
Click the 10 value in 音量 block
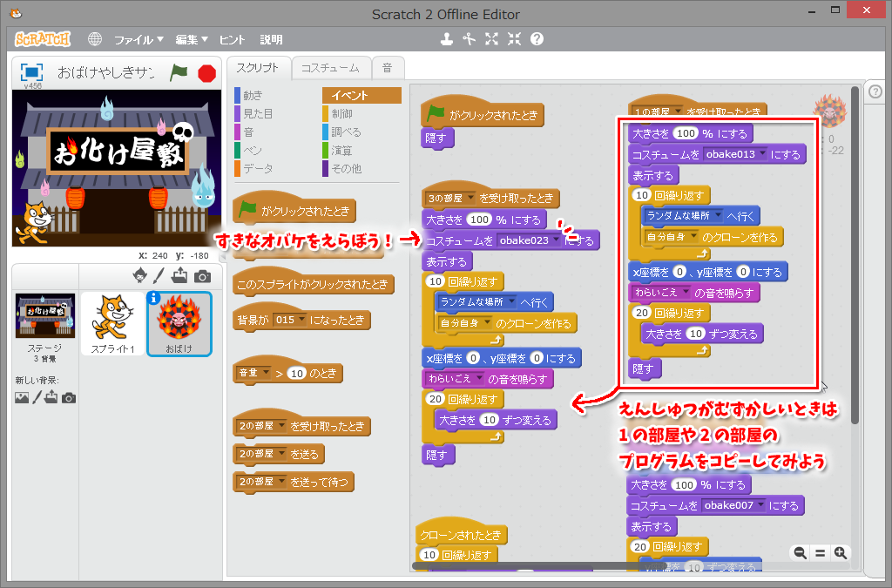point(297,373)
